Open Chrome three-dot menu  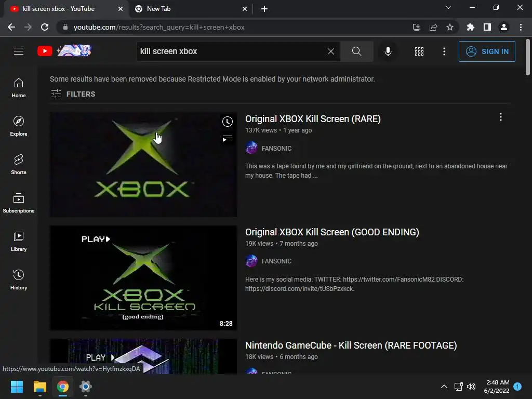tap(521, 27)
